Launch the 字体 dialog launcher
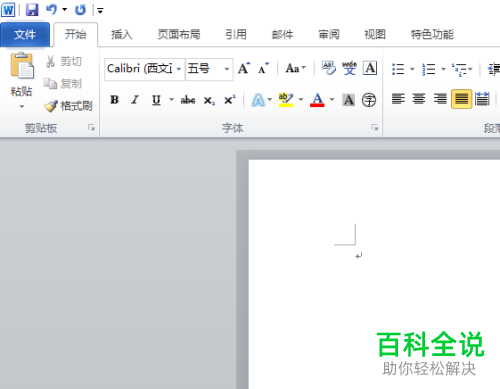The image size is (500, 389). tap(375, 127)
